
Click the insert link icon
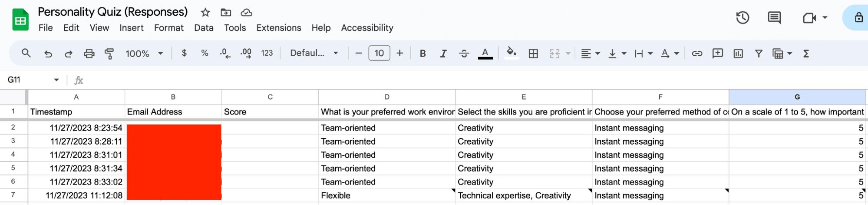click(697, 54)
